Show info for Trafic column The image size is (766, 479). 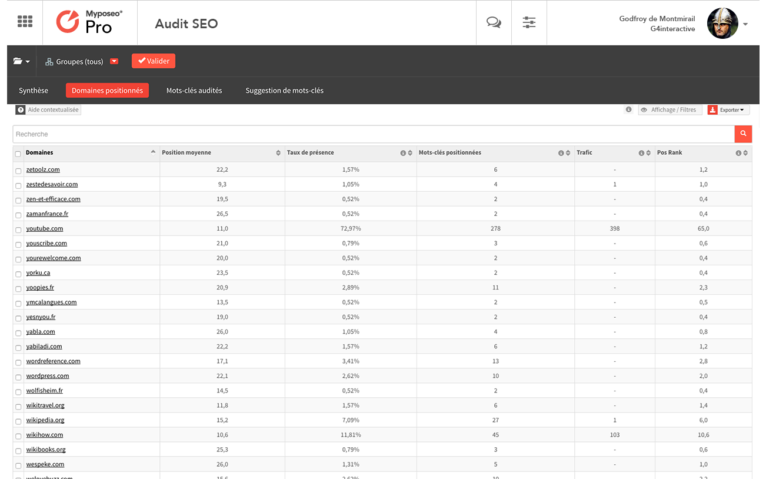pyautogui.click(x=641, y=153)
